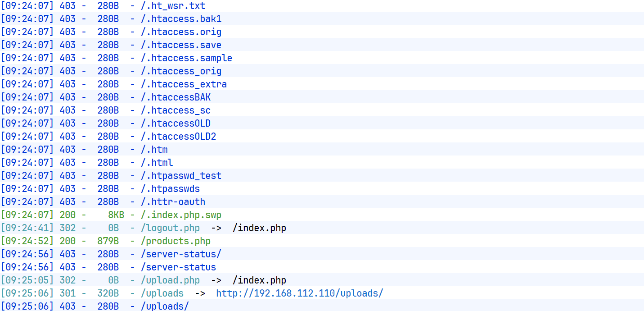The width and height of the screenshot is (644, 311).
Task: Click the /.htpasswds path
Action: pos(170,189)
